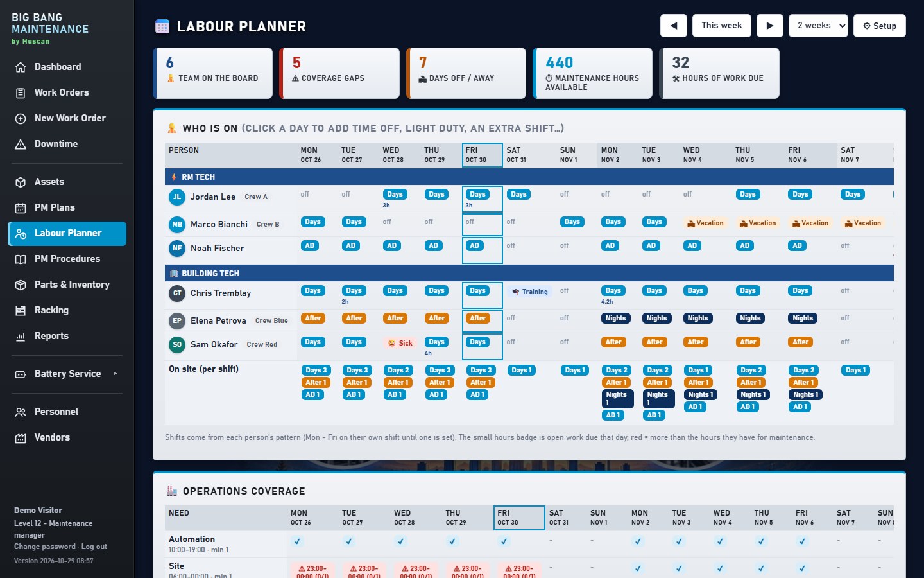The image size is (924, 578).
Task: Open the Personnel menu item
Action: point(67,412)
